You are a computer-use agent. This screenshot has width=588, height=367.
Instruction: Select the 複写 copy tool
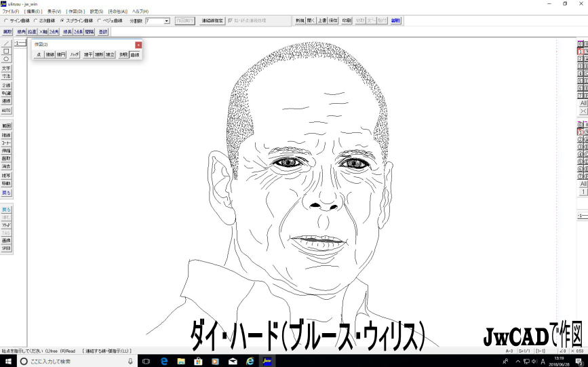[x=6, y=176]
